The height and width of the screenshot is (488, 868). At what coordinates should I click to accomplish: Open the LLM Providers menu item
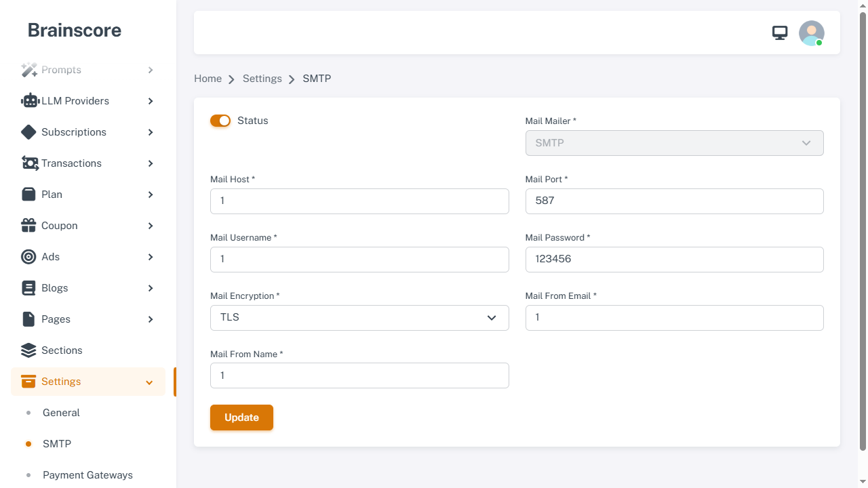88,101
